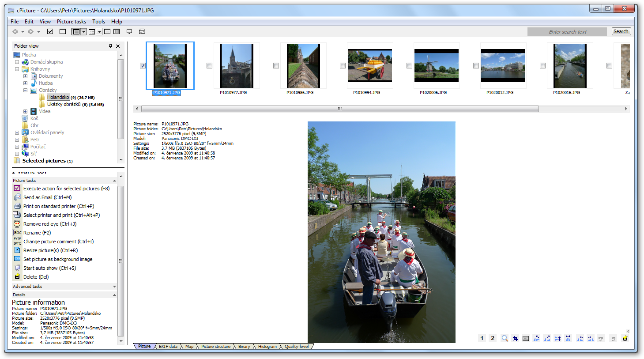Click Execute action for selected pictures

click(x=66, y=189)
